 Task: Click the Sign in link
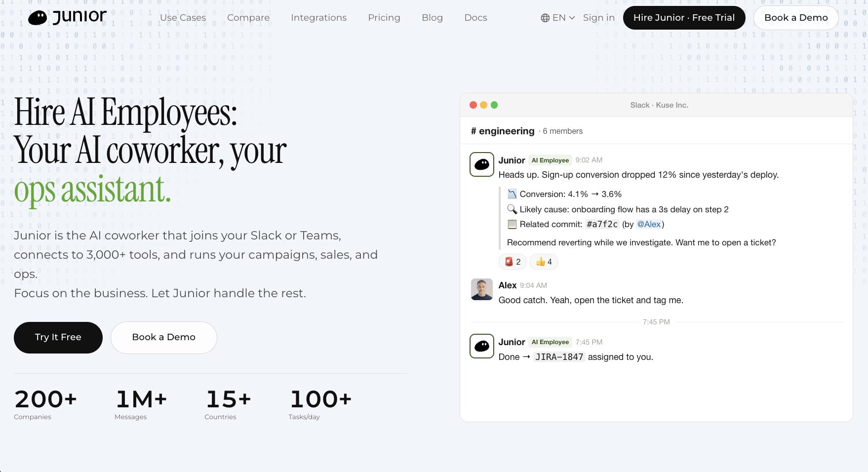599,18
